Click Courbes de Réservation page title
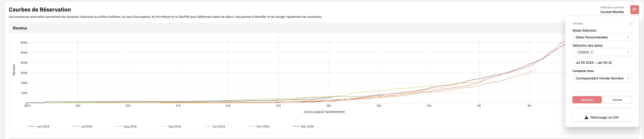This screenshot has height=139, width=644. pos(40,10)
